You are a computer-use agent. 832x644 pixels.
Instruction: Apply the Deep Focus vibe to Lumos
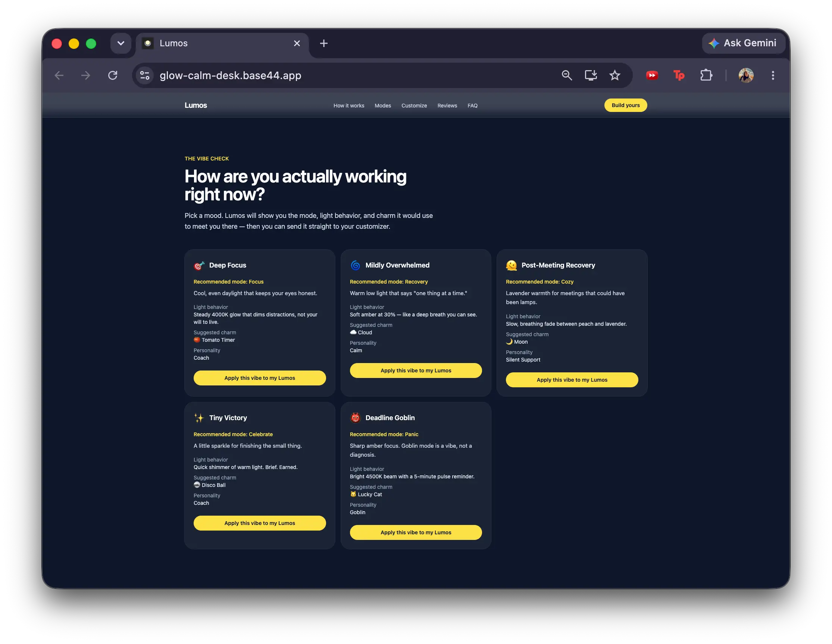pyautogui.click(x=259, y=378)
